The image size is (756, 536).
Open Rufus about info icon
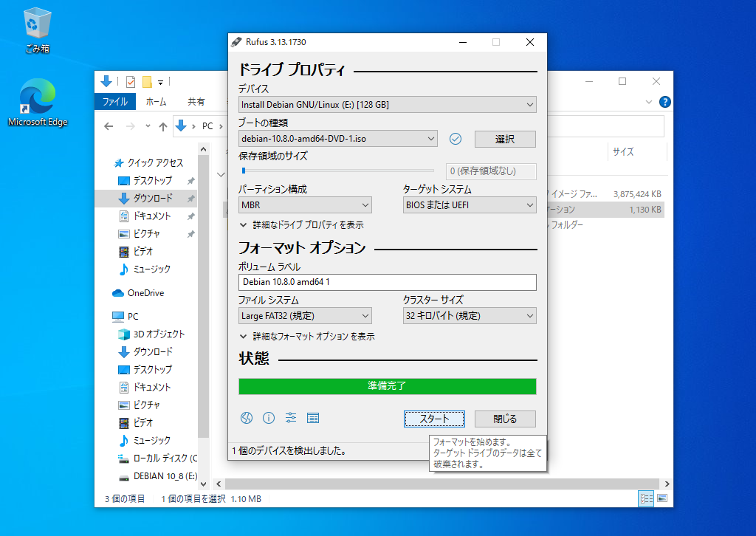[269, 418]
